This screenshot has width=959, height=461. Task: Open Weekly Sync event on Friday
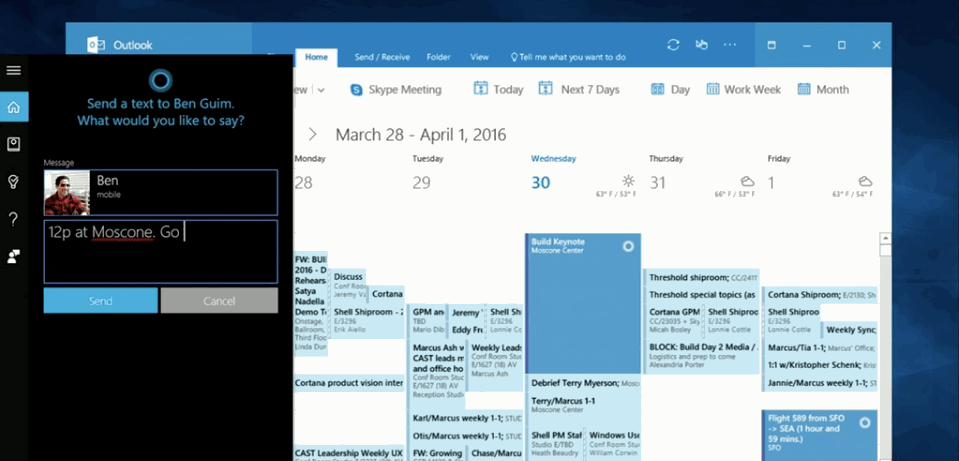pos(850,330)
